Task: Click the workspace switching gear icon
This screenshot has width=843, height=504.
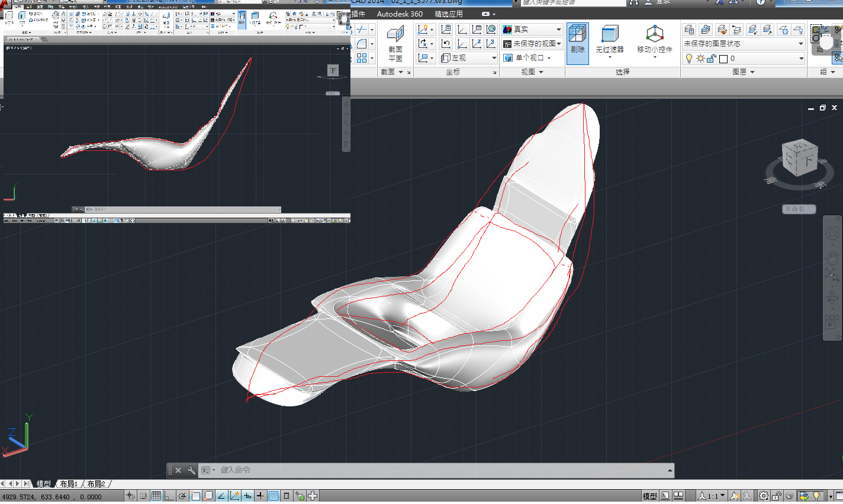Action: pyautogui.click(x=764, y=496)
